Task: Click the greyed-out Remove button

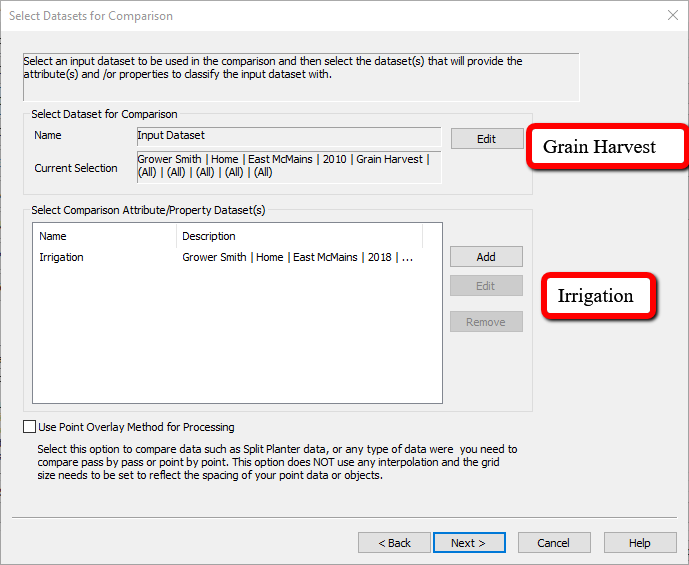Action: (486, 322)
